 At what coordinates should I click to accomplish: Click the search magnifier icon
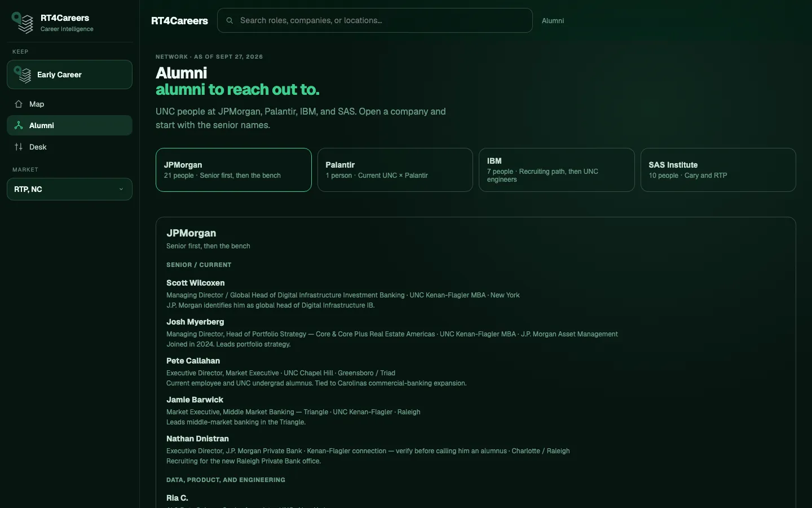[230, 20]
